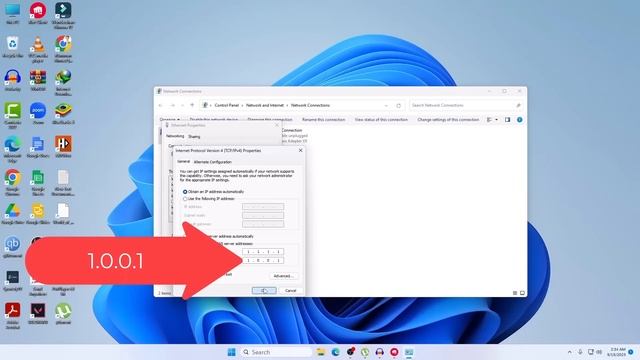Open Zoom desktop shortcut
Image resolution: width=640 pixels, height=360 pixels.
pyautogui.click(x=38, y=113)
